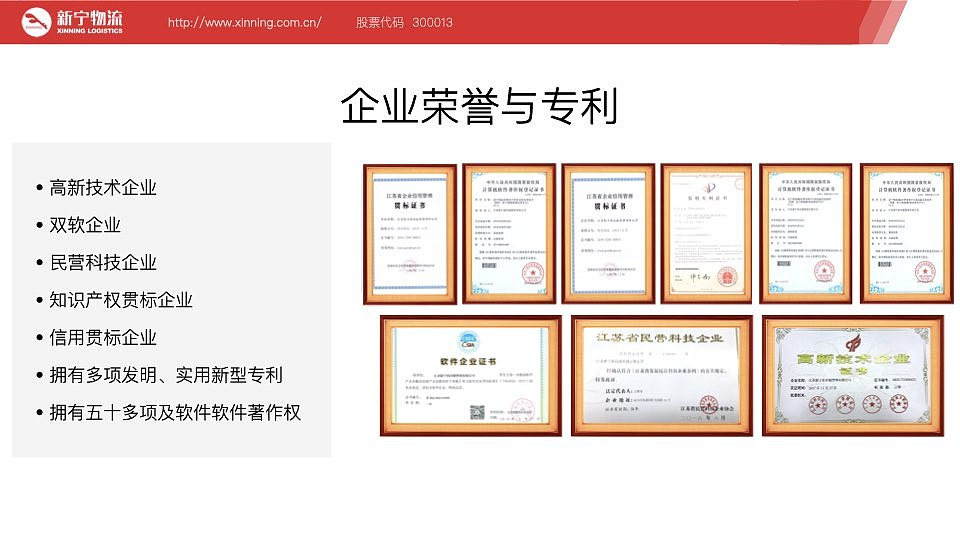Image resolution: width=960 pixels, height=540 pixels.
Task: Select the bullet 信用贯标企业
Action: click(x=103, y=337)
